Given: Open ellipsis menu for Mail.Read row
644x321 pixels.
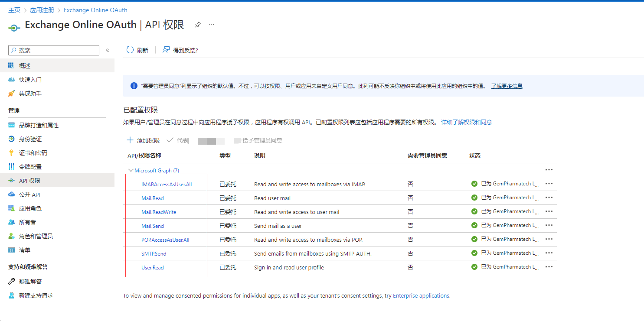Looking at the screenshot, I should 549,198.
